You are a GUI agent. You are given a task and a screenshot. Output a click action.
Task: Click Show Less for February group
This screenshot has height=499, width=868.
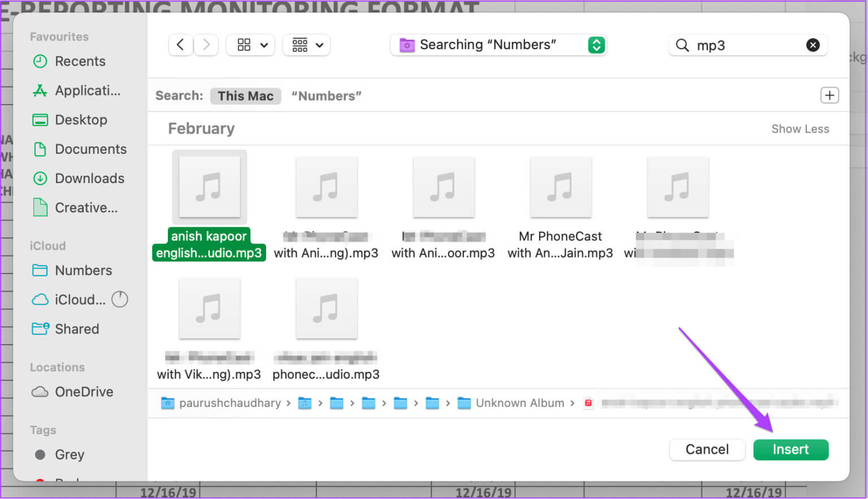click(x=800, y=129)
